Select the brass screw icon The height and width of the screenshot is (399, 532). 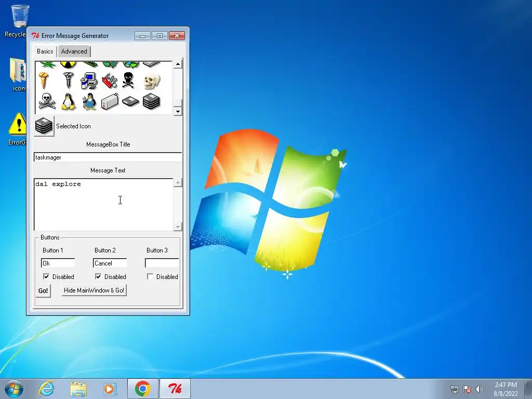pyautogui.click(x=44, y=81)
